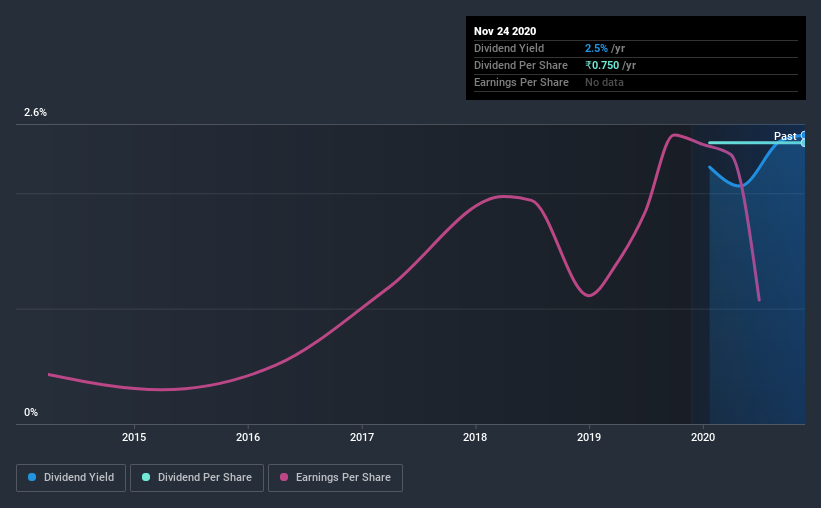Select the 2018 x-axis label
The width and height of the screenshot is (821, 508).
[475, 437]
